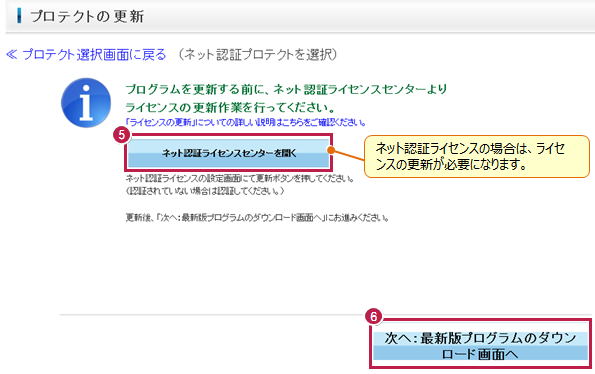Open the ライセンスの更新 detailed explanation link
The width and height of the screenshot is (595, 374).
point(246,123)
